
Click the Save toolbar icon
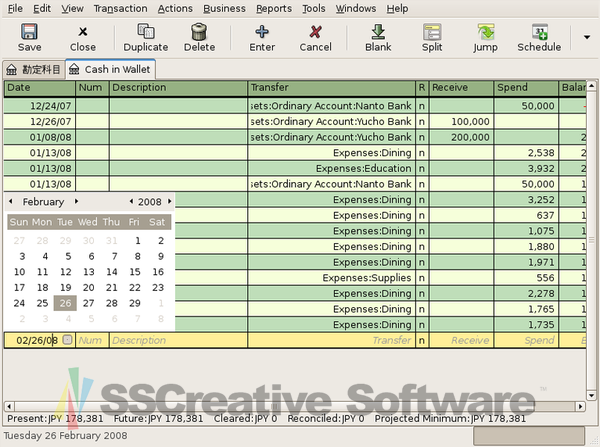(x=29, y=31)
